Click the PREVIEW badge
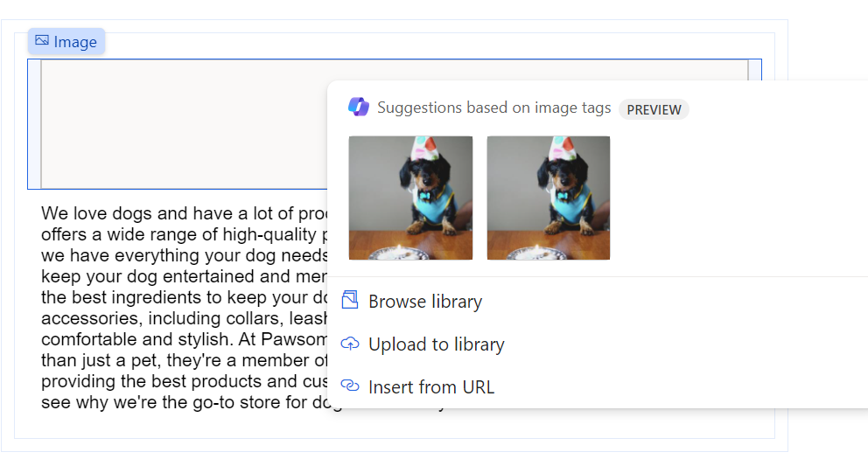This screenshot has height=466, width=868. pos(654,109)
